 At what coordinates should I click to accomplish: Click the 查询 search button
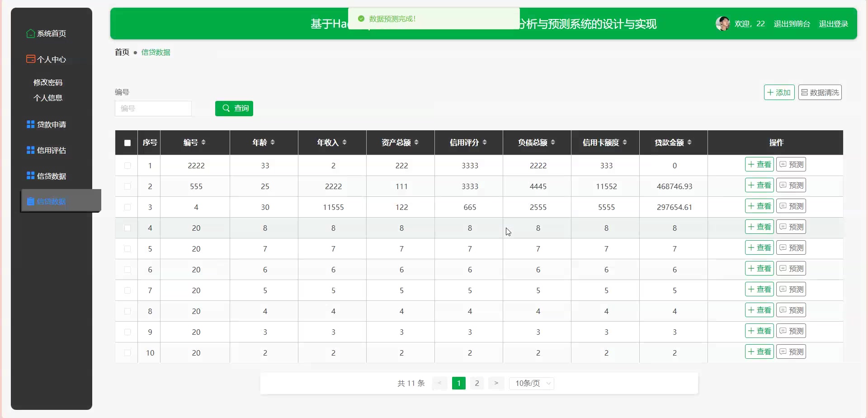234,108
